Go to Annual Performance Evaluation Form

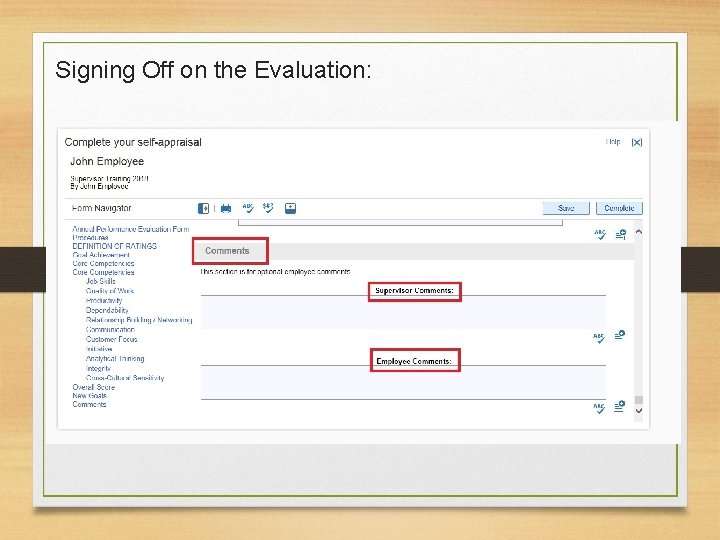pyautogui.click(x=130, y=229)
